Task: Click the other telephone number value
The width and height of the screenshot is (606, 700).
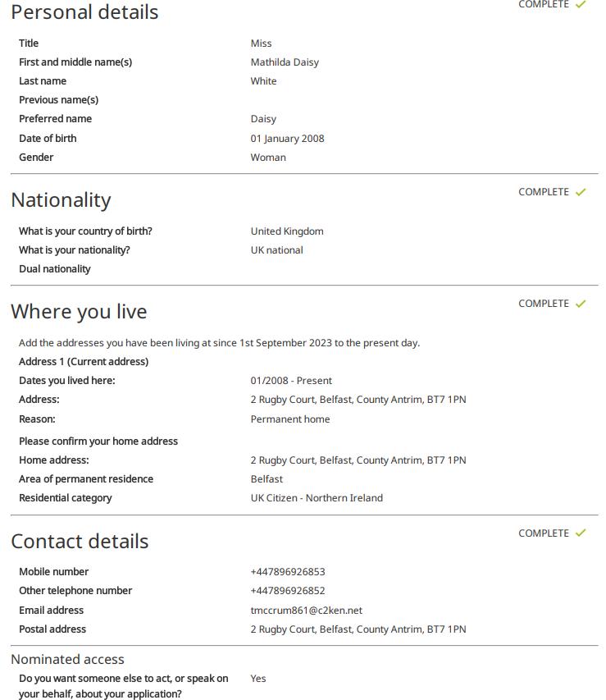Action: tap(287, 591)
